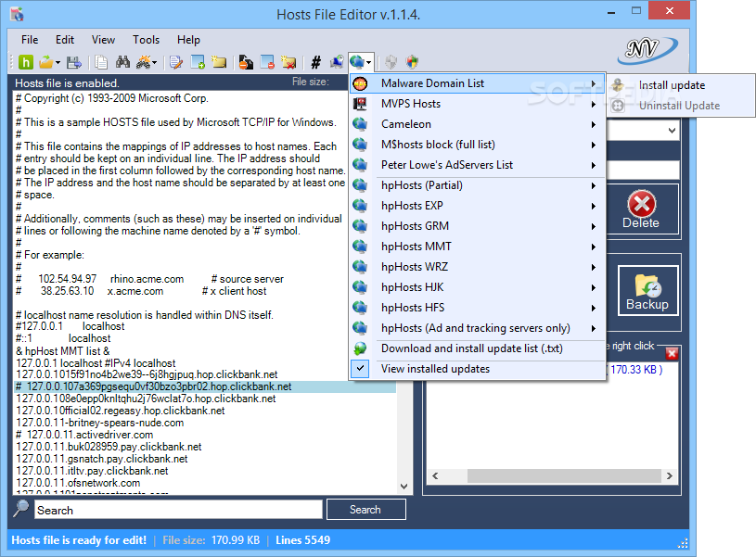Select line '127.0.0.11.ofsnetwork.com'
Screen dimensions: 756x557
[78, 483]
